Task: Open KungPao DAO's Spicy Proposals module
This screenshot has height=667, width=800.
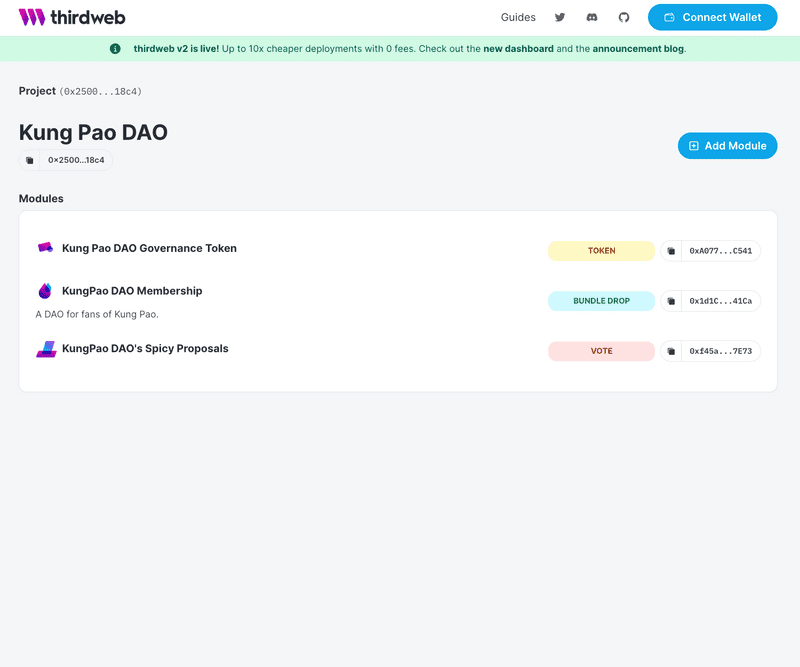Action: point(145,349)
